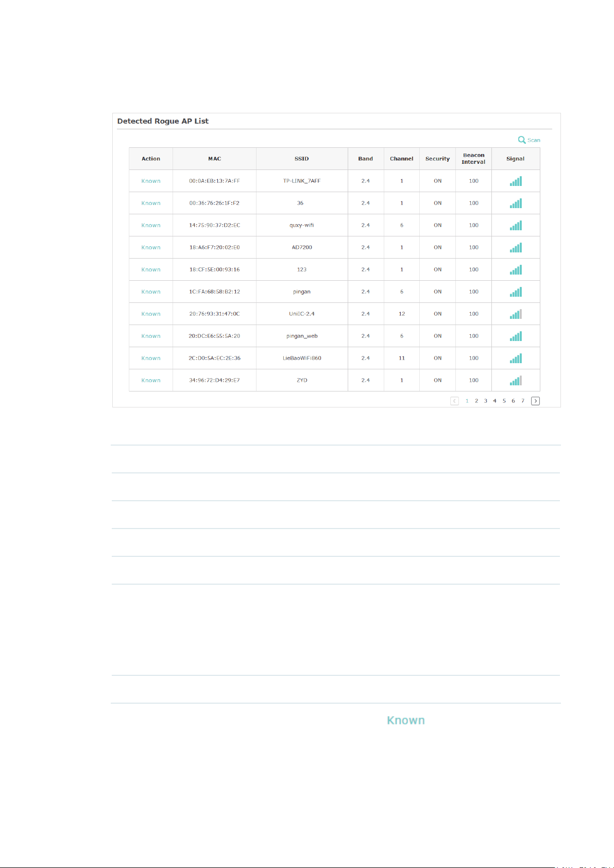Click the Security column header
This screenshot has height=868, width=614.
pos(437,159)
